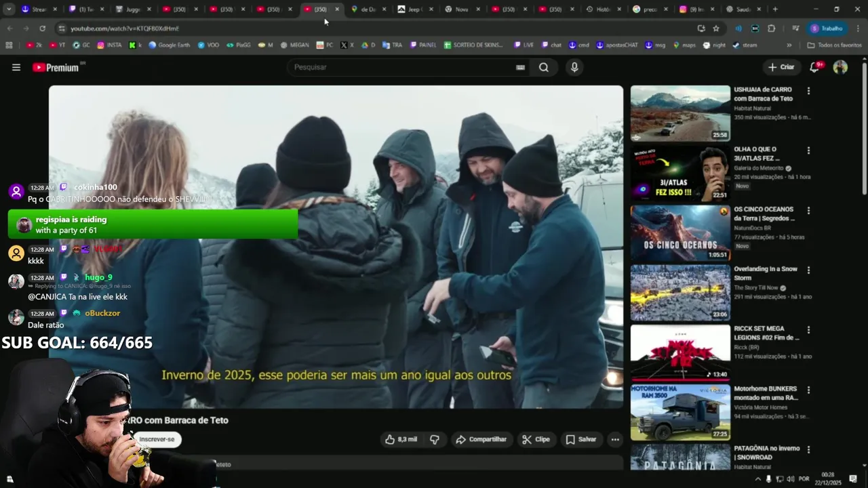868x488 pixels.
Task: Click the Inscrever-se button
Action: 157,439
